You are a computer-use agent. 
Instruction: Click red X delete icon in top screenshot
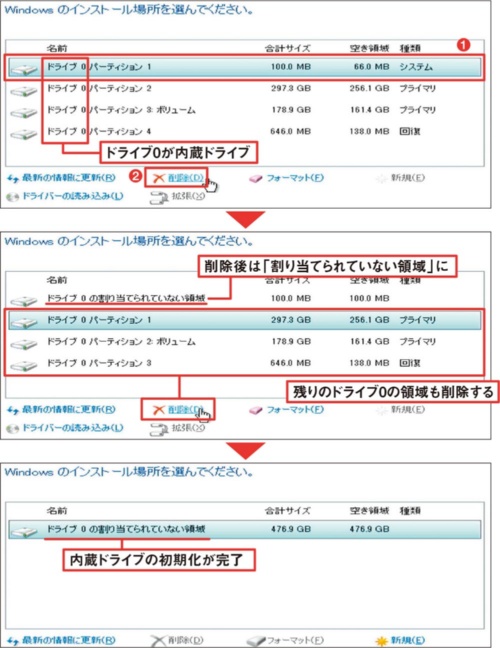(159, 178)
